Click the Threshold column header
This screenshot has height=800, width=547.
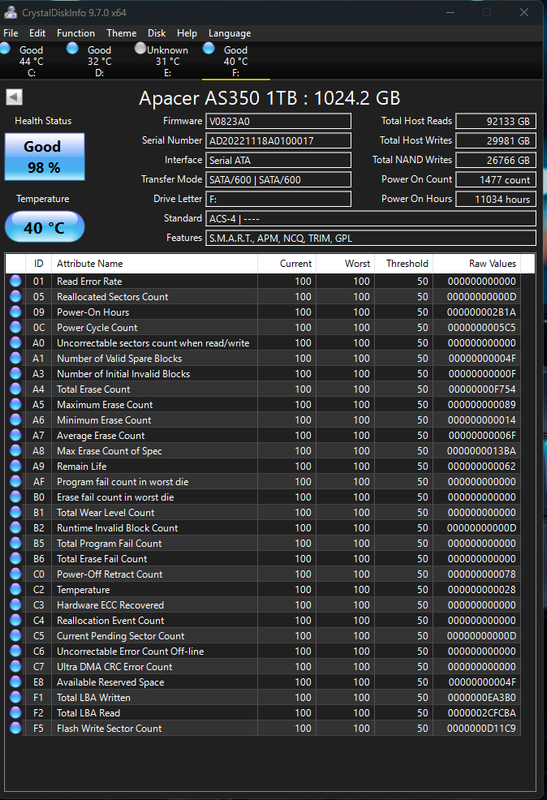[x=404, y=263]
